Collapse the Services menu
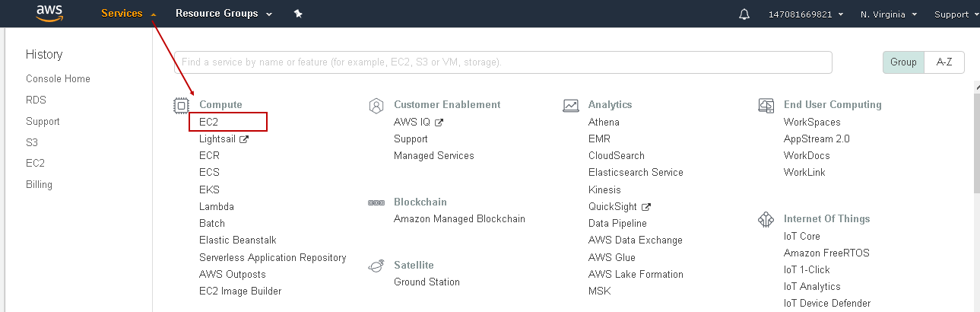The height and width of the screenshot is (312, 980). pos(128,14)
